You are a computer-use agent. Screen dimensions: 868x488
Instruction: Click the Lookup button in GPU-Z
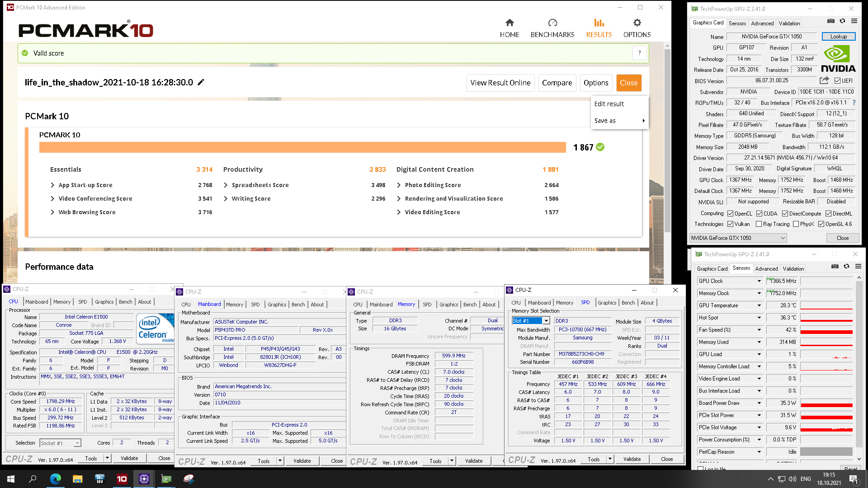[x=838, y=36]
